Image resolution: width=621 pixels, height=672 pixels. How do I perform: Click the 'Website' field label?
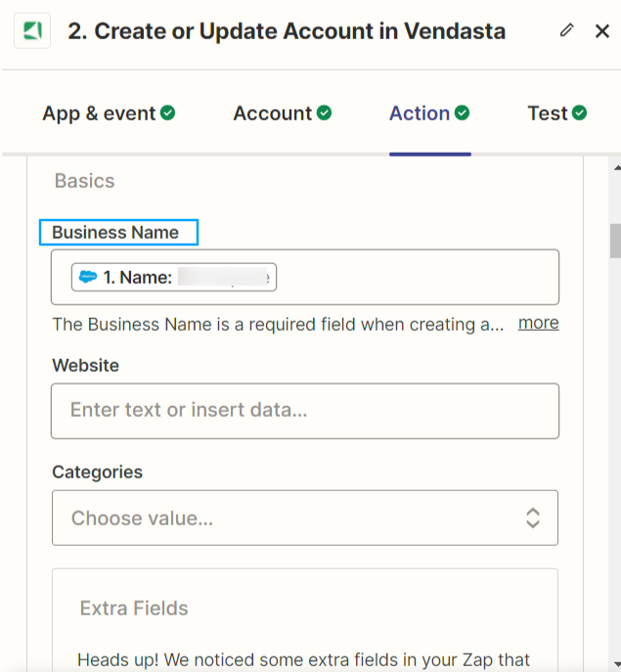(x=86, y=366)
